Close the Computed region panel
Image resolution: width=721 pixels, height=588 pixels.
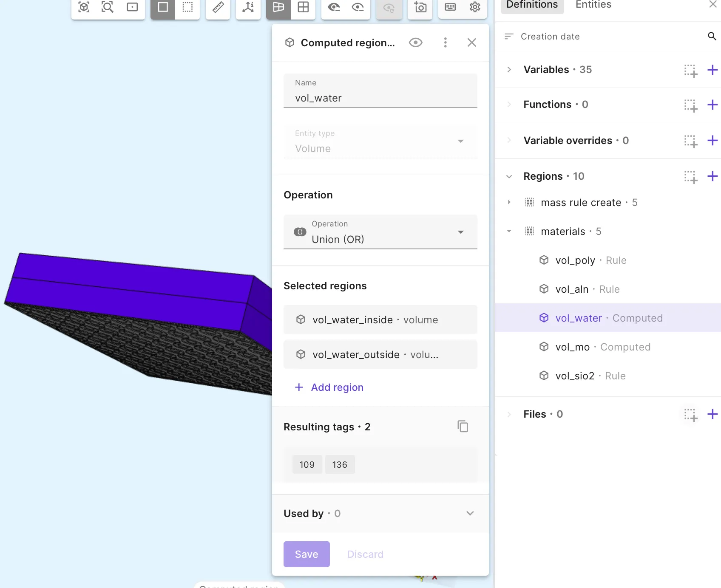[471, 42]
